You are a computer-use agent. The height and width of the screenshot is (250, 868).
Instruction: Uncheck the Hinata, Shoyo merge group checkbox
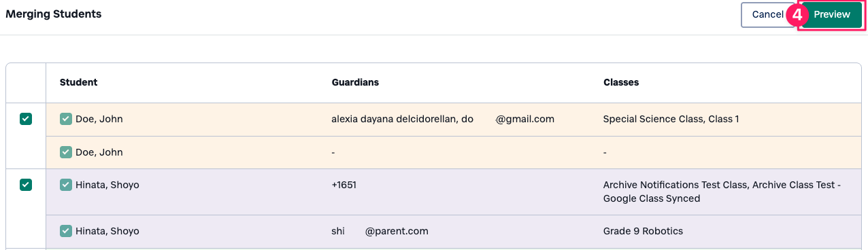(x=26, y=185)
